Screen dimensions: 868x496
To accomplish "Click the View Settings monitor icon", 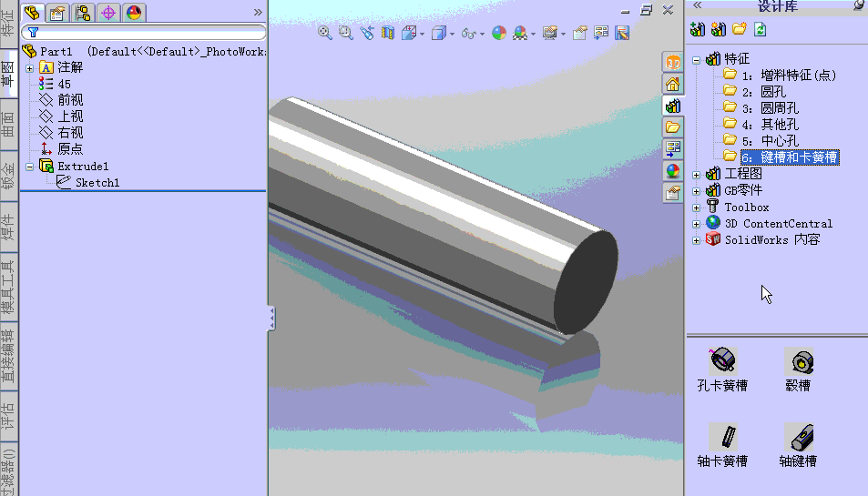I will click(550, 33).
